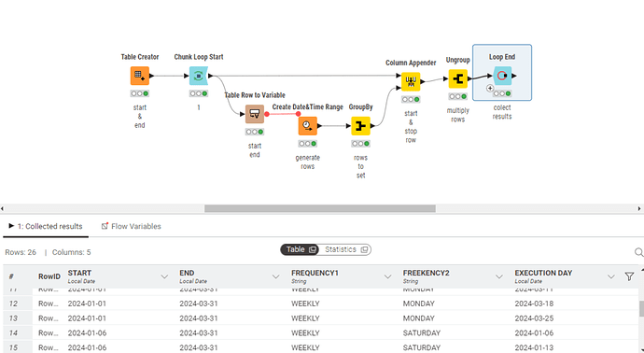The width and height of the screenshot is (644, 353).
Task: Select the Ungroup node icon
Action: pos(458,78)
